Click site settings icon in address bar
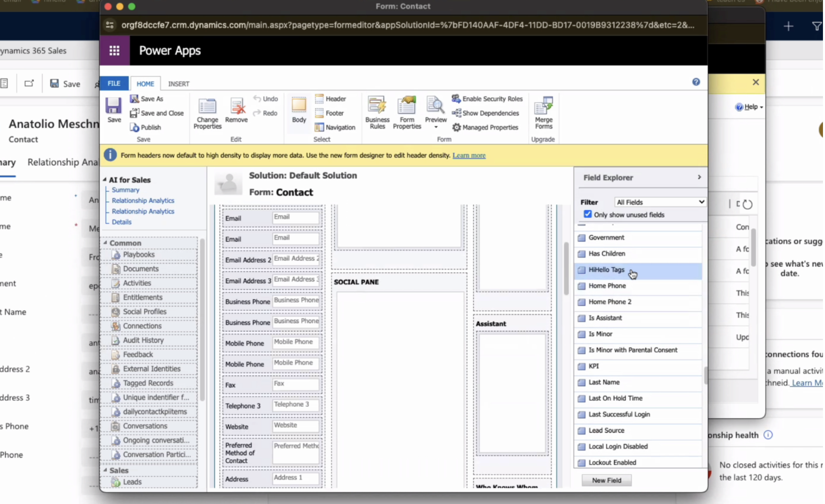 click(110, 25)
